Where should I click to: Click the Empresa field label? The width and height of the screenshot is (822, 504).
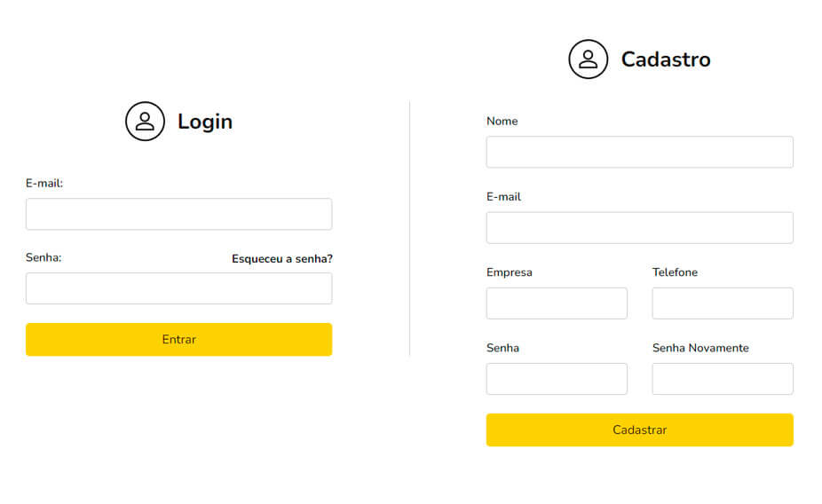tap(510, 272)
